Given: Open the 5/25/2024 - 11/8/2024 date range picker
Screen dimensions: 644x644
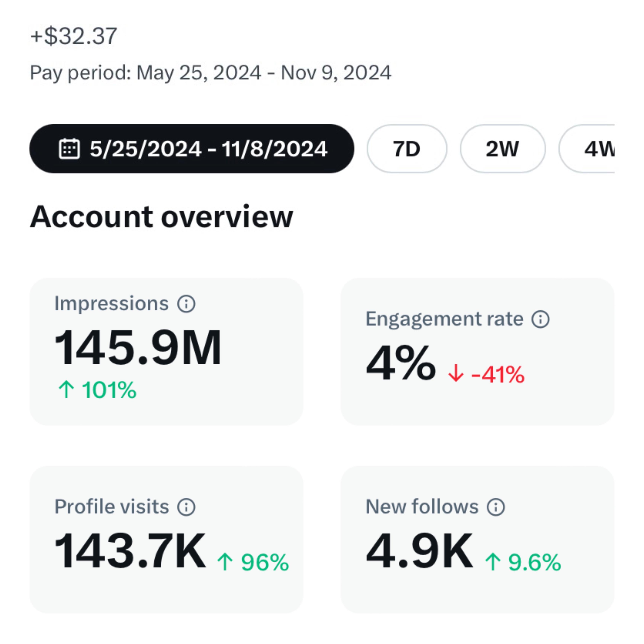Looking at the screenshot, I should point(208,149).
